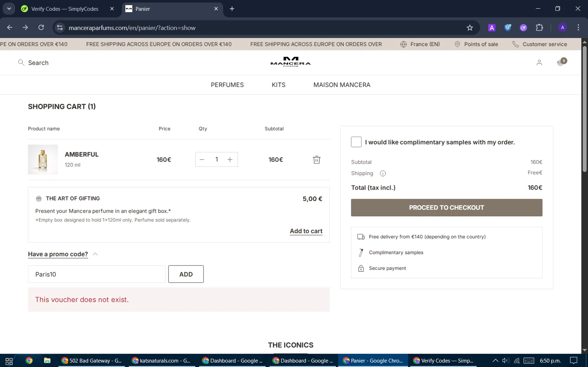Screen dimensions: 588x367
Task: Click the Mancera Paris logo
Action: point(290,62)
